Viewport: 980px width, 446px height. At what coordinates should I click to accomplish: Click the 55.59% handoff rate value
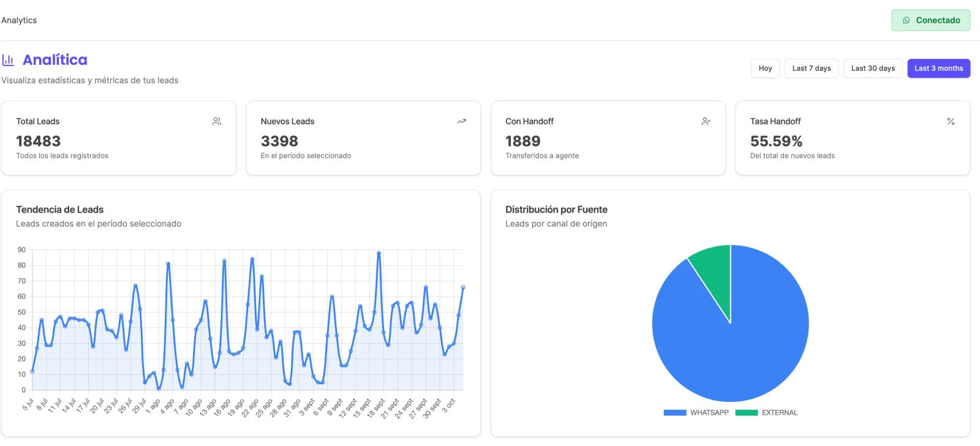tap(776, 141)
